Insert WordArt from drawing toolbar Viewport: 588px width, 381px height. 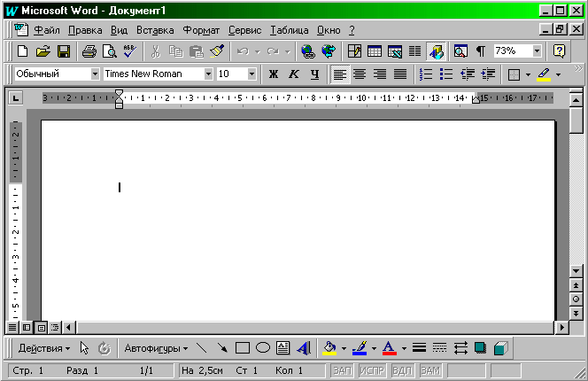coord(304,348)
